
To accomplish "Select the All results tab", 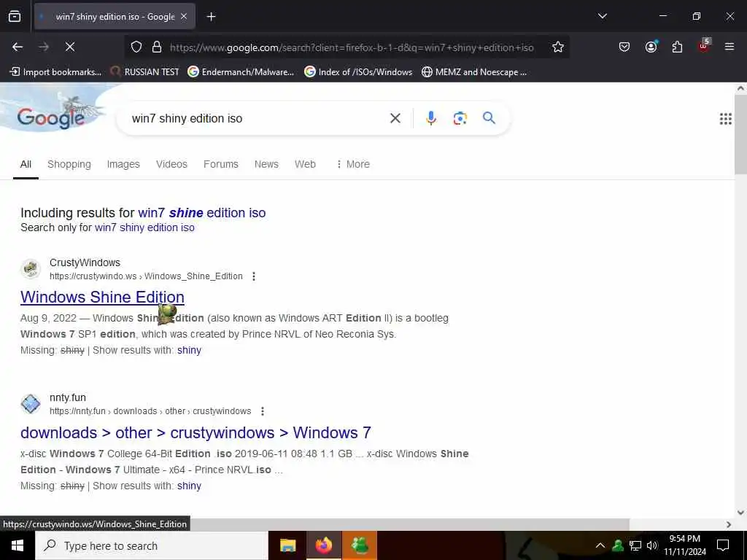I will 26,164.
